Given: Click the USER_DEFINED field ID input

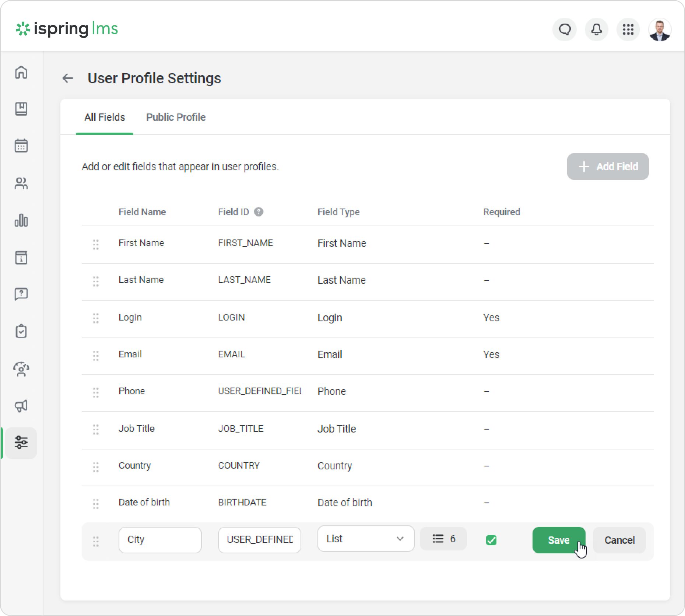Looking at the screenshot, I should tap(259, 540).
